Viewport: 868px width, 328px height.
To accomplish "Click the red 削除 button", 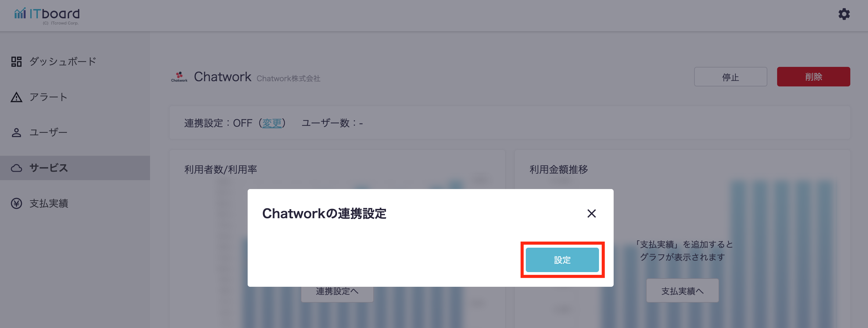I will click(x=813, y=77).
